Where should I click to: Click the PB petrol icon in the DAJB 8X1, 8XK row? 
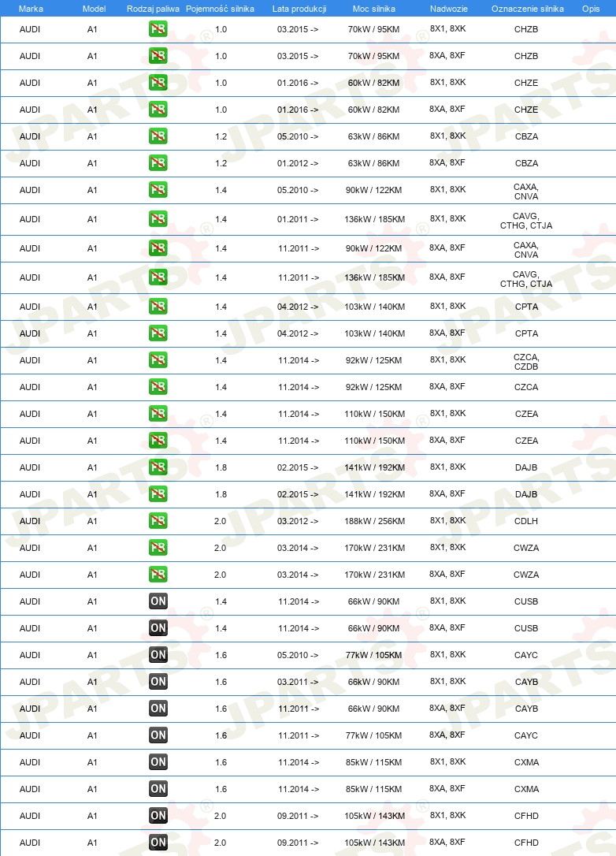click(158, 467)
